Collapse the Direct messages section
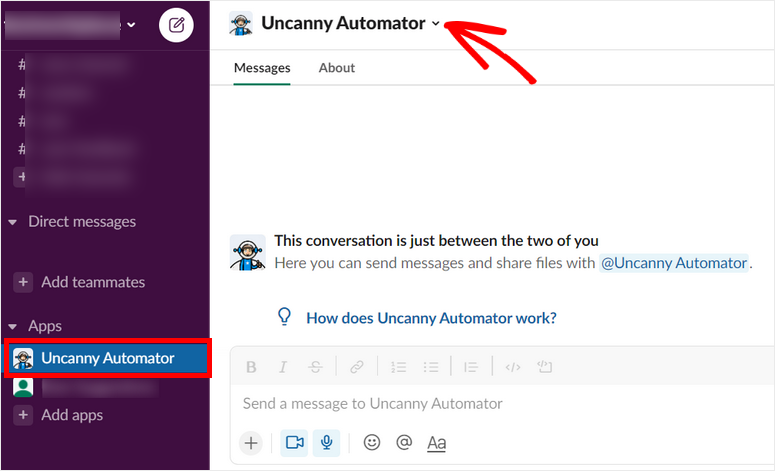 [13, 222]
